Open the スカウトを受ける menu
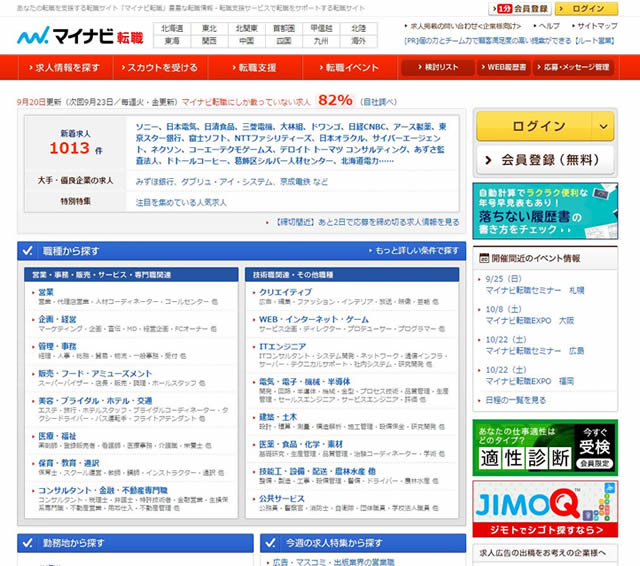Screen dimensions: 640x566 tap(160, 67)
